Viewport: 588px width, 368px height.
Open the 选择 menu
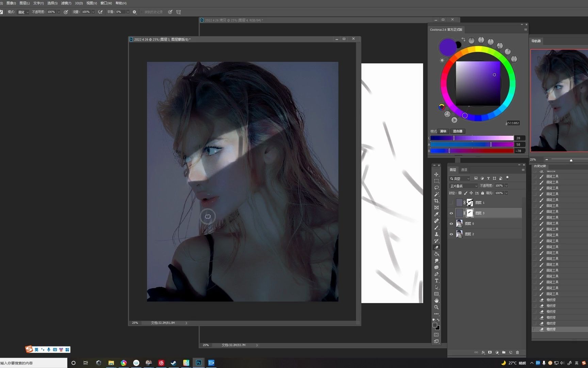[x=52, y=3]
